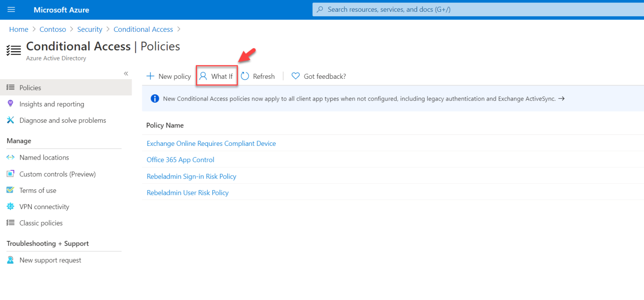Open Rebeladmin Sign-in Risk Policy
This screenshot has height=300, width=644.
191,176
